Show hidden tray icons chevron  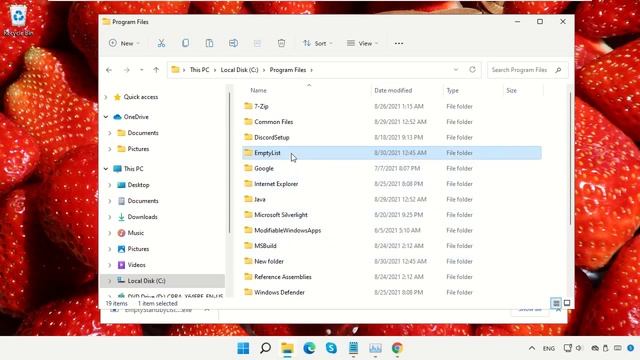click(x=532, y=348)
